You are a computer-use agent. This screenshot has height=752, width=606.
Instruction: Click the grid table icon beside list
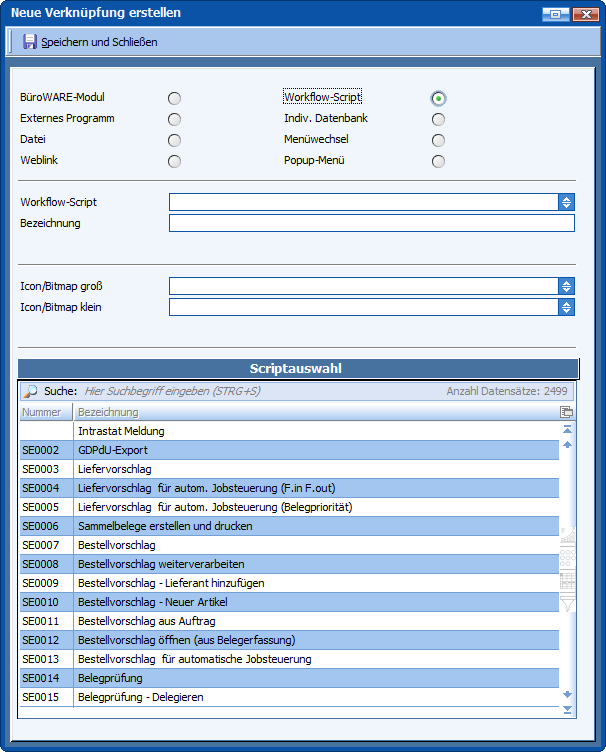[x=568, y=581]
